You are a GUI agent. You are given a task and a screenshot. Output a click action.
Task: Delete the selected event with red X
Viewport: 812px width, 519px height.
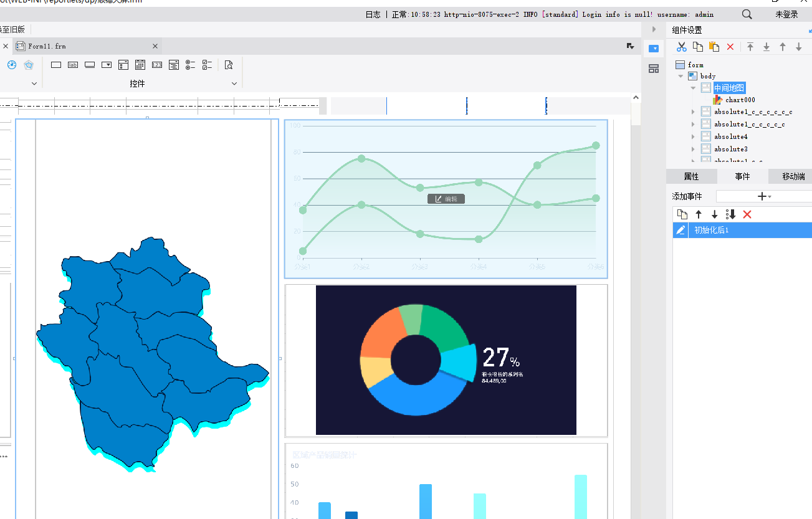pos(747,214)
